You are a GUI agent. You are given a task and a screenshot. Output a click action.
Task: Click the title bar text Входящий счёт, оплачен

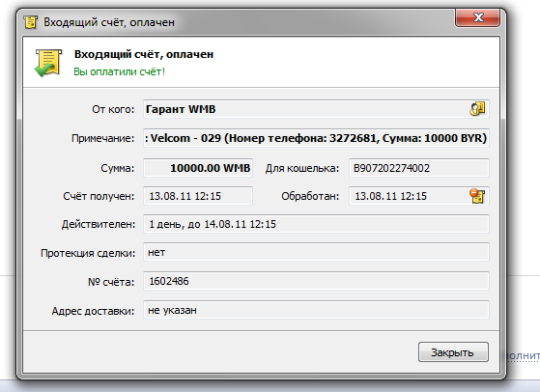pos(109,22)
